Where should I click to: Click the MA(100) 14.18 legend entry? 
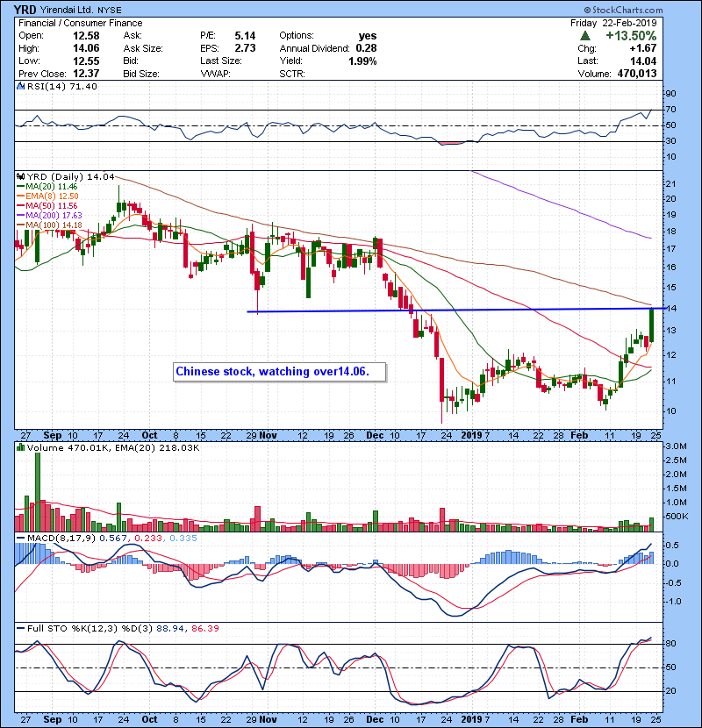click(49, 225)
